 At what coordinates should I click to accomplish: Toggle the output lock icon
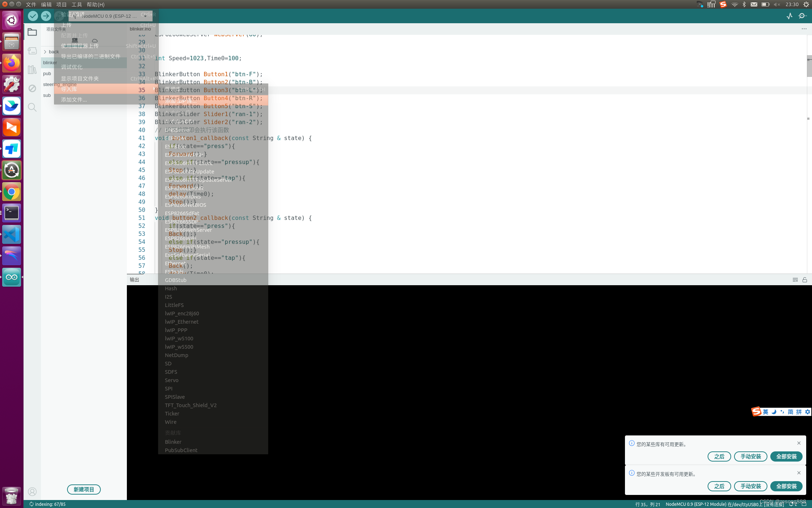click(x=805, y=280)
